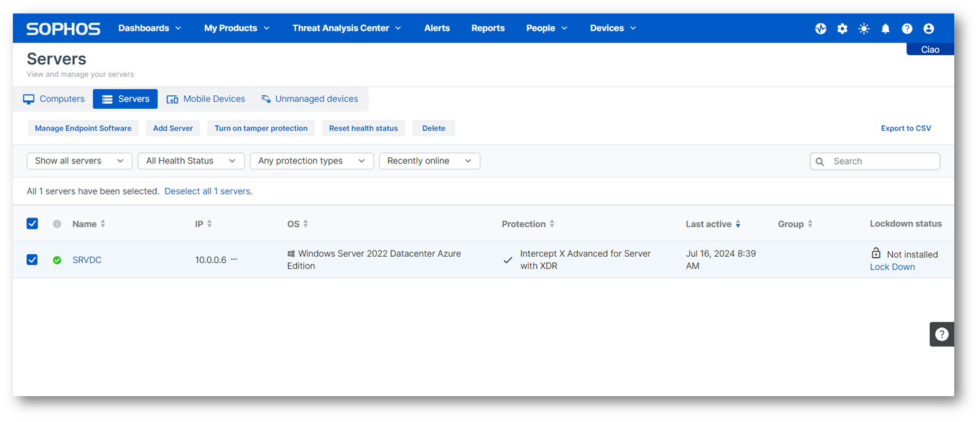Sort by Protection column arrows
Viewport: 980px width, 422px height.
coord(552,224)
